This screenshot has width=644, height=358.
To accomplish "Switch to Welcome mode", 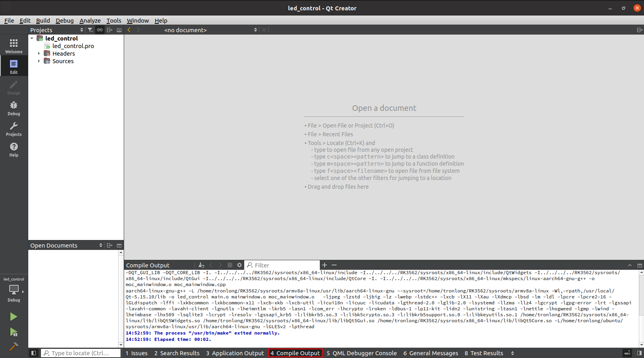I will (14, 45).
